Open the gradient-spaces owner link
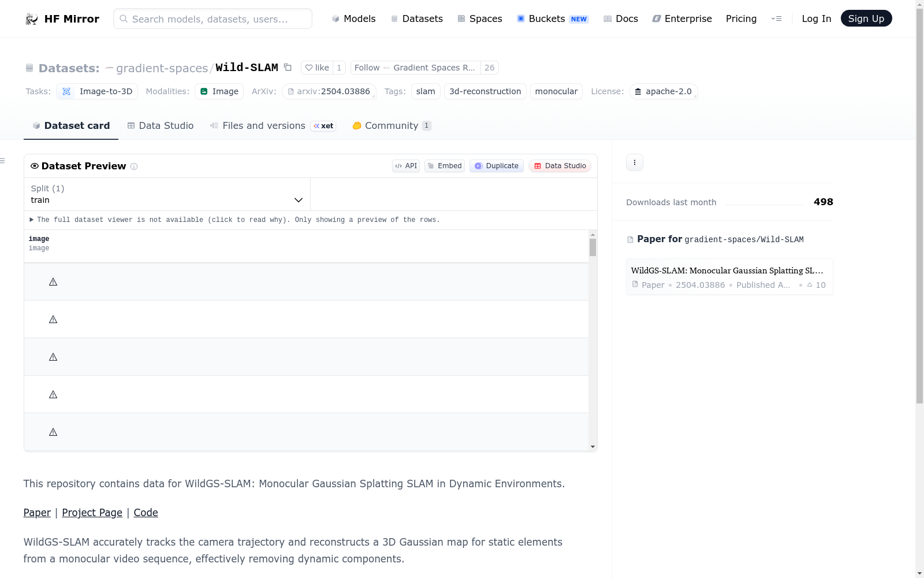 [162, 68]
